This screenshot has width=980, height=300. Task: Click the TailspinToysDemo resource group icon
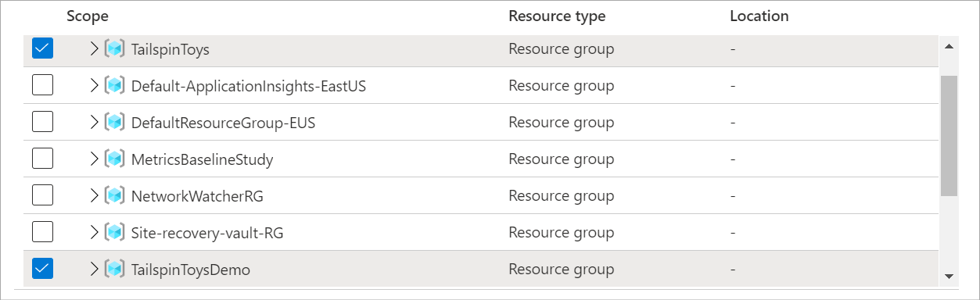115,270
